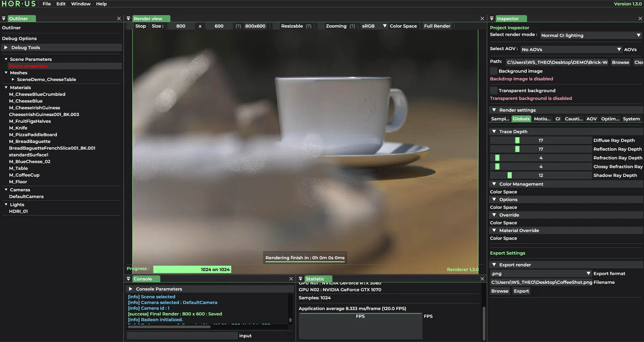Click the export Filename path field
Viewport: 644px width, 342px height.
click(541, 282)
